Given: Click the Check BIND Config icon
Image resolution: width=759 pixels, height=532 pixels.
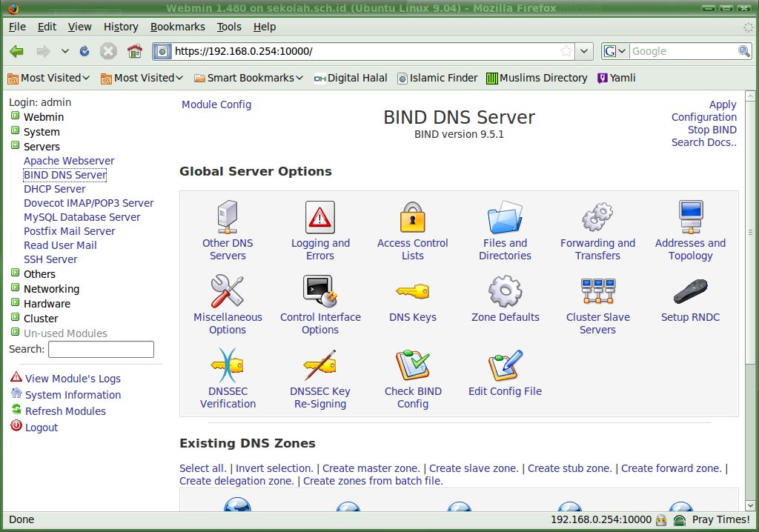Looking at the screenshot, I should [x=412, y=366].
